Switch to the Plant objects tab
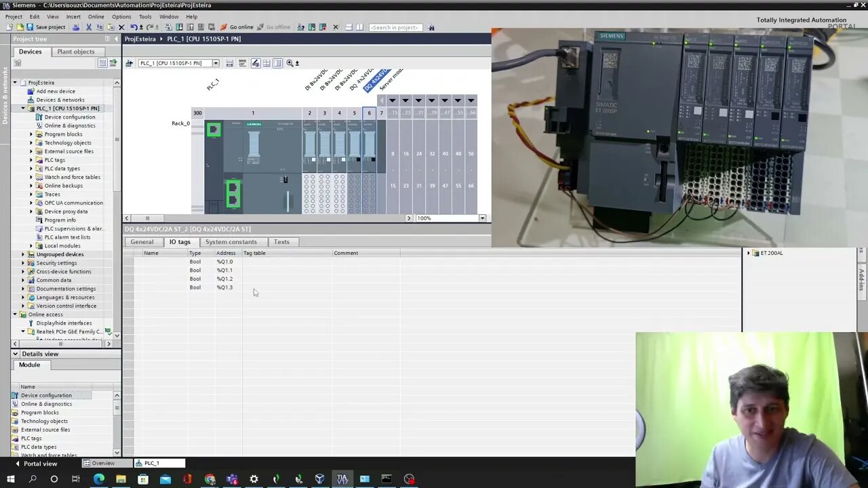Viewport: 868px width, 488px height. [x=76, y=52]
